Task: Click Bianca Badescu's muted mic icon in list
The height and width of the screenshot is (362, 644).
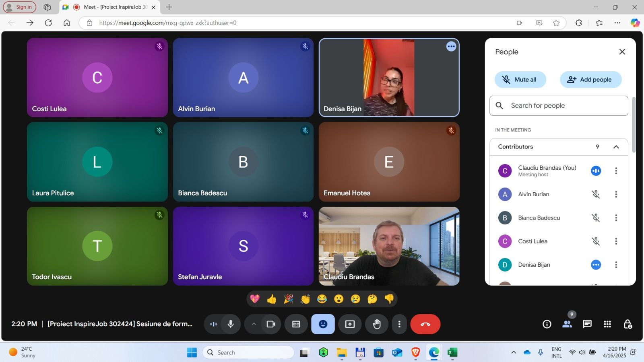Action: tap(596, 218)
